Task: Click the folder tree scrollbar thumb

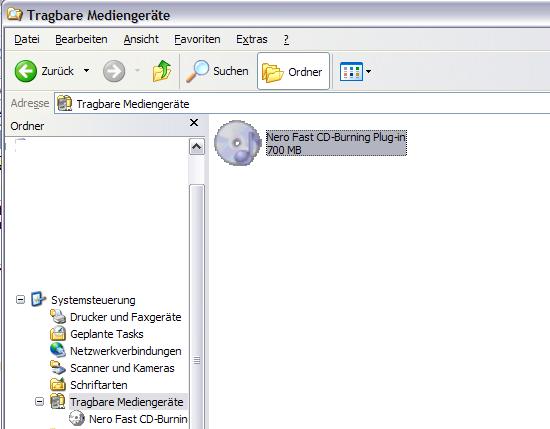Action: click(197, 307)
